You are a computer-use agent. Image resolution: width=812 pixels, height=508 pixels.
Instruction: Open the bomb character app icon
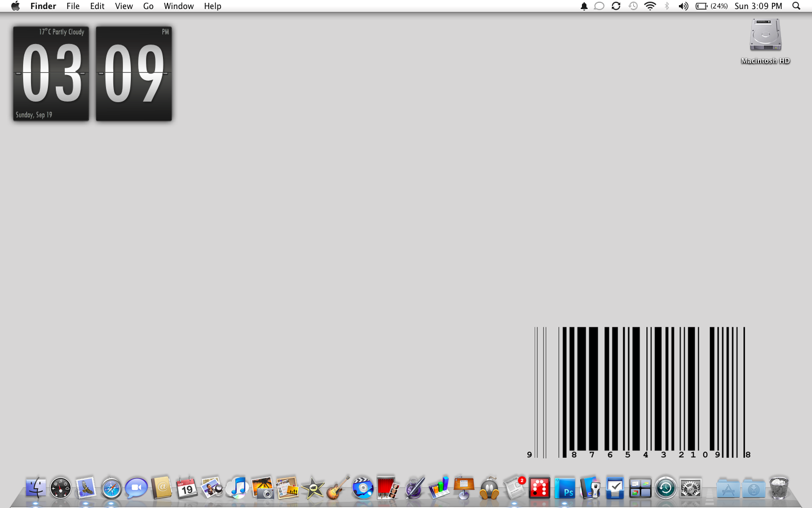point(489,488)
